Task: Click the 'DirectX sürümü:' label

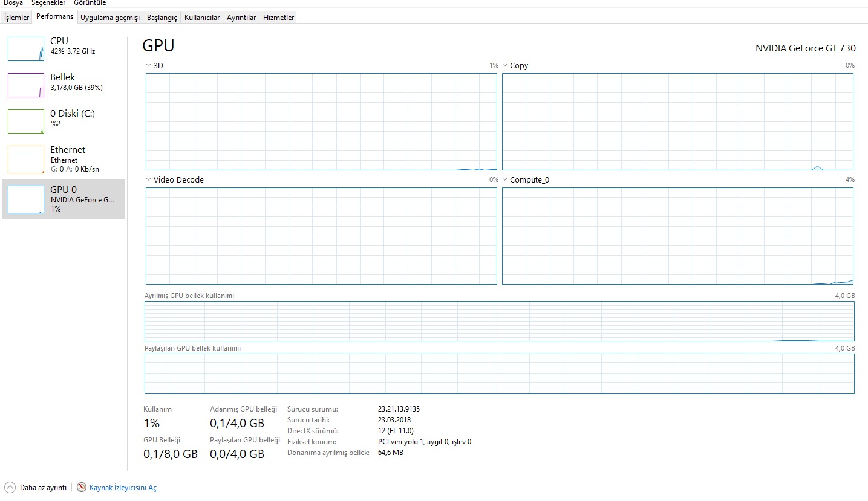Action: [x=313, y=431]
